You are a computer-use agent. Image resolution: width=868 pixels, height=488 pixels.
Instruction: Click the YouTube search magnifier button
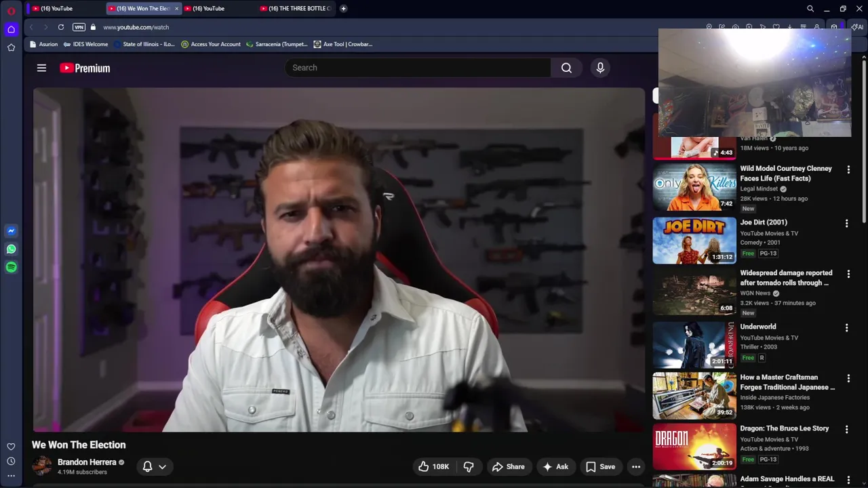pyautogui.click(x=566, y=68)
